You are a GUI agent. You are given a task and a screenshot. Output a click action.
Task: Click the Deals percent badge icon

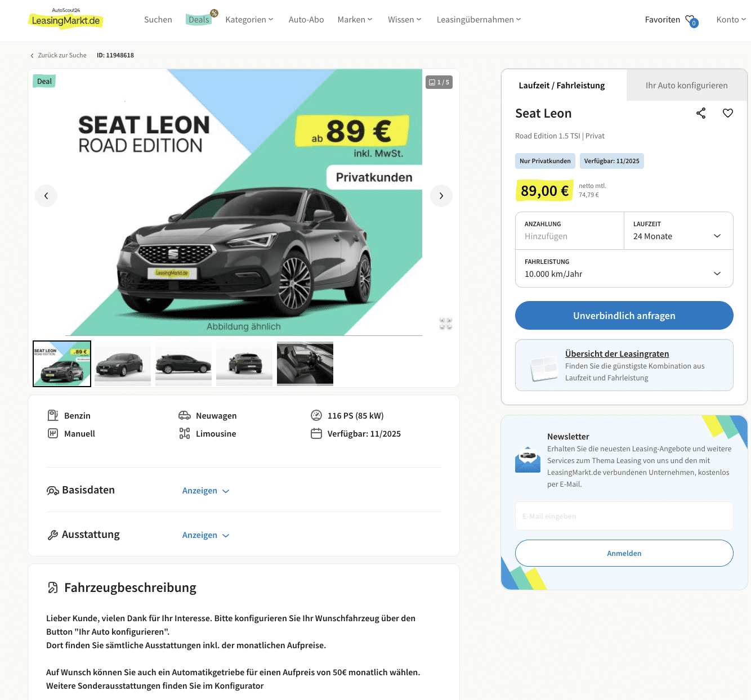click(214, 13)
